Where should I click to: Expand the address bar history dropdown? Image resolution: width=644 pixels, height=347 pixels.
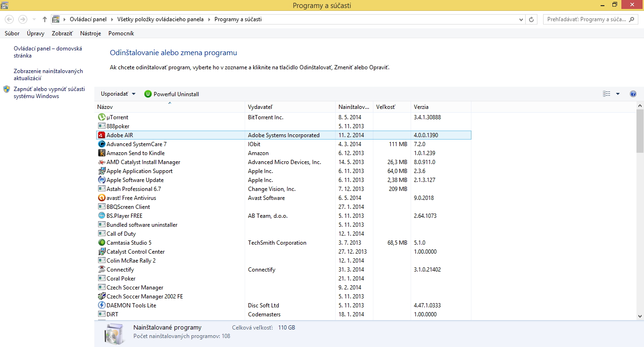click(521, 19)
